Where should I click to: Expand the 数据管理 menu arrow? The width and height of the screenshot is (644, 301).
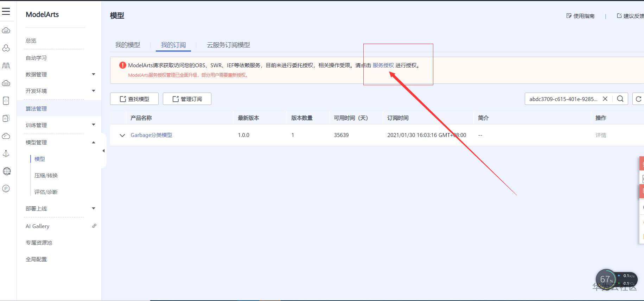pos(94,74)
